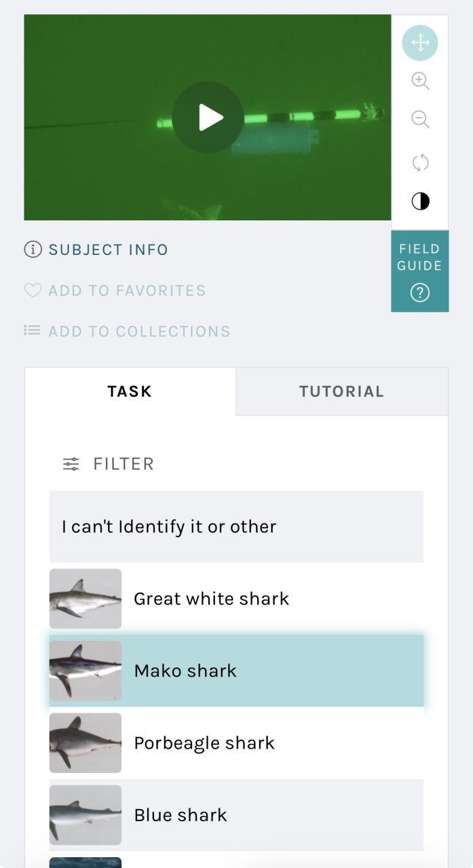
Task: Click the zoom out magnifier icon
Action: 420,120
